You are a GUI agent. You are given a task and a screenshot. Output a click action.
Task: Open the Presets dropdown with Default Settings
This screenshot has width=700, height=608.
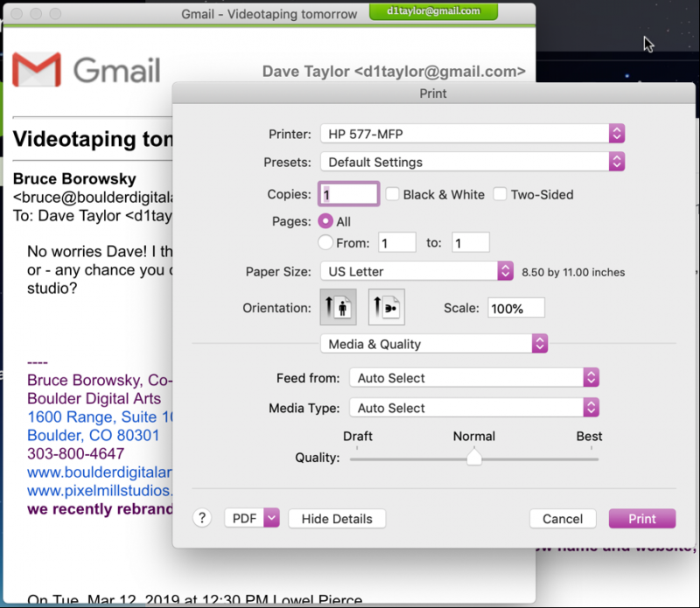[472, 162]
